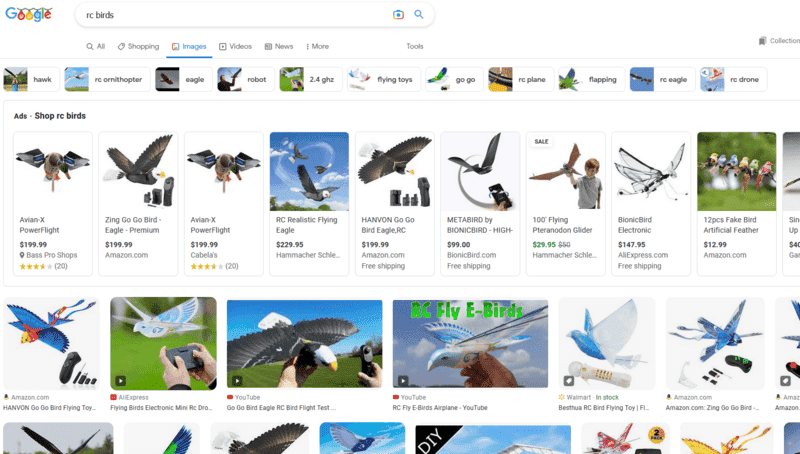Open Avian-X PowerFlight ad from Cabela's
This screenshot has height=454, width=800.
(223, 204)
